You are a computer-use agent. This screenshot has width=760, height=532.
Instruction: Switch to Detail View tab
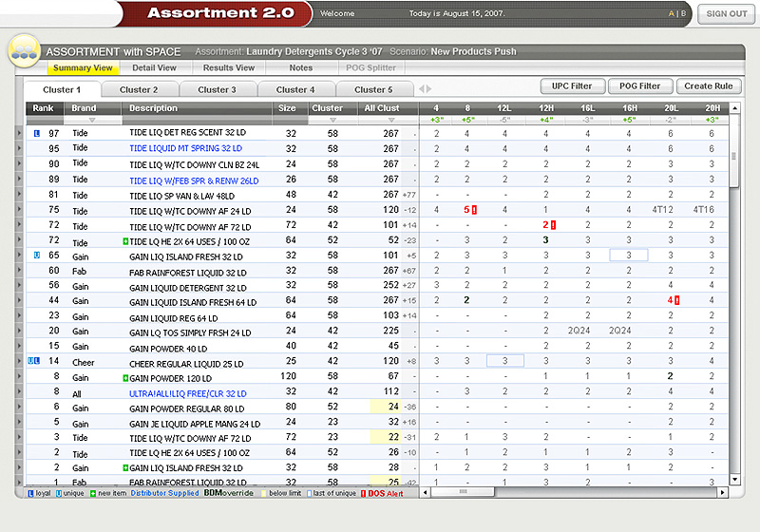tap(154, 67)
